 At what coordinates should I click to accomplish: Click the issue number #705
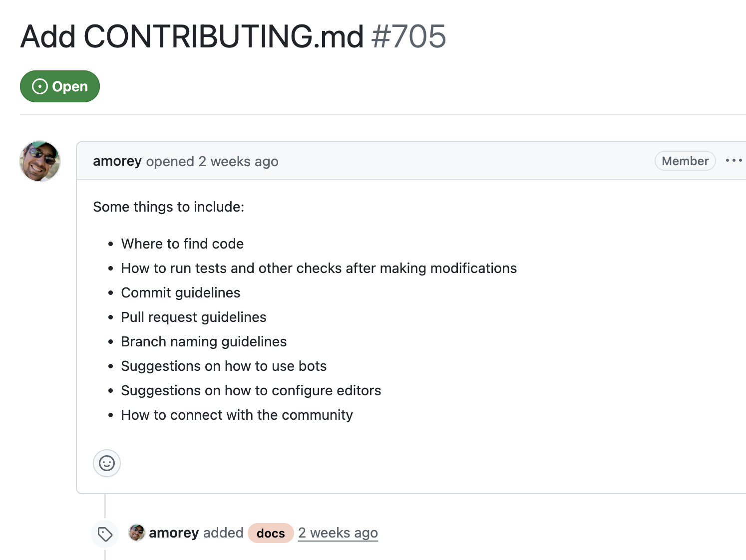pyautogui.click(x=409, y=36)
